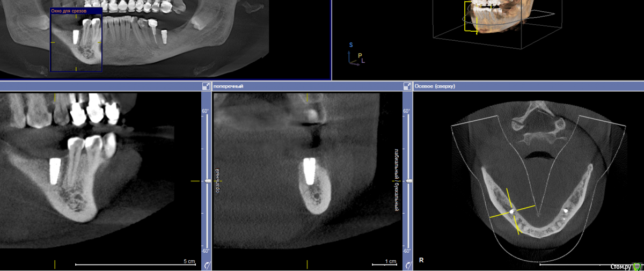Reset rotation icon below поперечный view slider
Image resolution: width=644 pixels, height=271 pixels.
408,264
